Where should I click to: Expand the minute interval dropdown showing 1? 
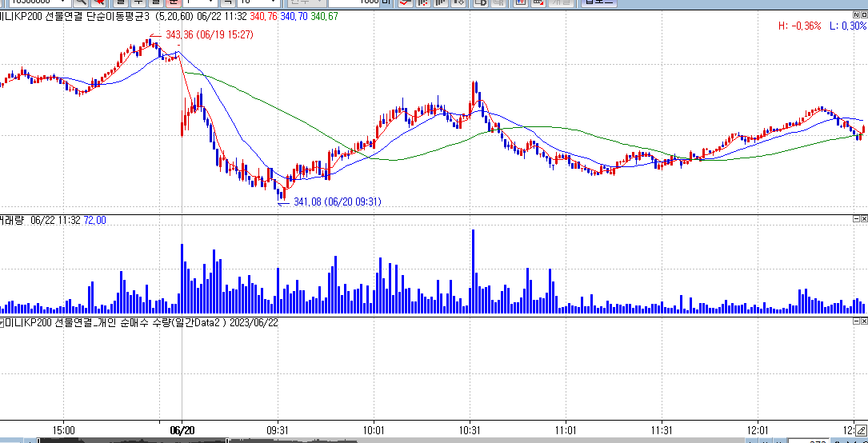(212, 2)
